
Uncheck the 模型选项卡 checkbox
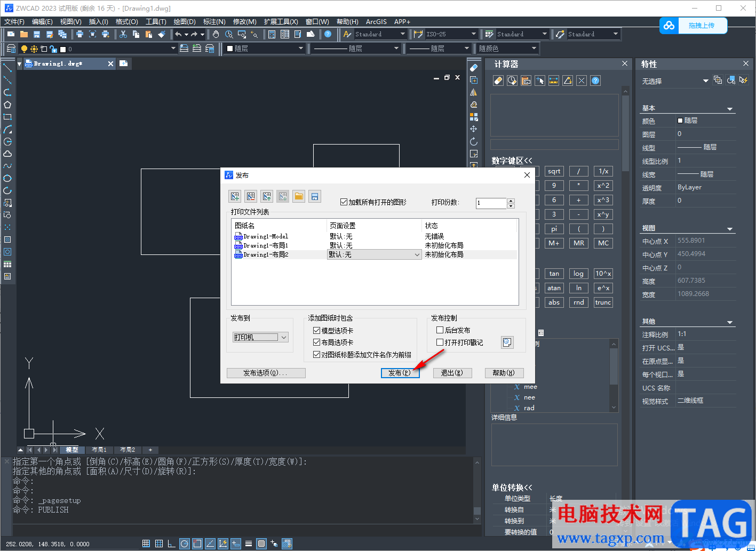pyautogui.click(x=317, y=331)
